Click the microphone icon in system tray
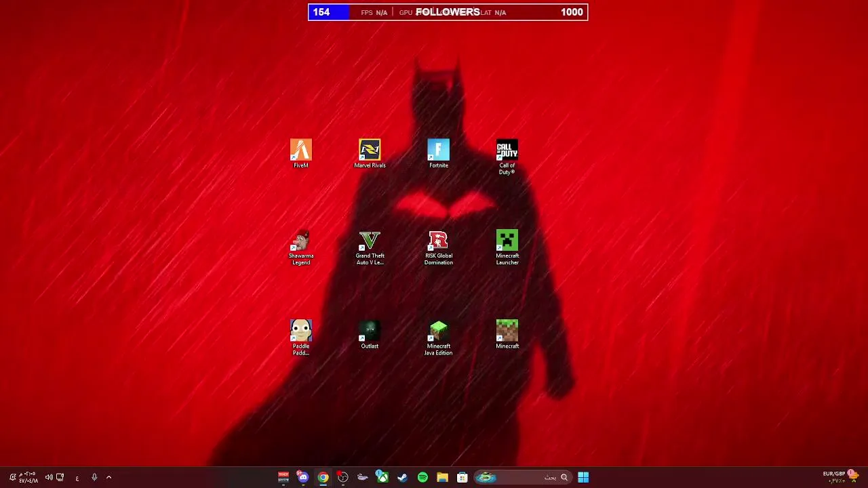 point(94,477)
